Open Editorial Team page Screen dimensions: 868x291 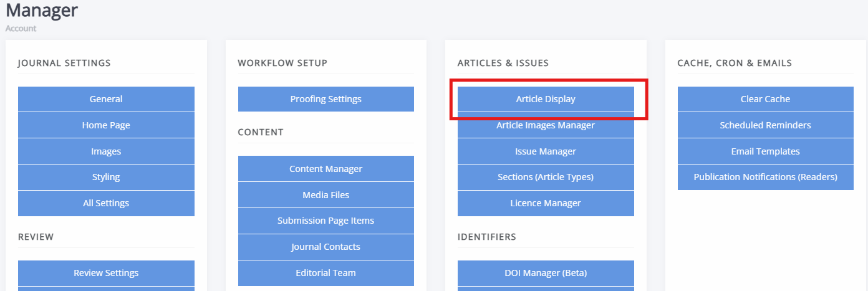coord(326,273)
